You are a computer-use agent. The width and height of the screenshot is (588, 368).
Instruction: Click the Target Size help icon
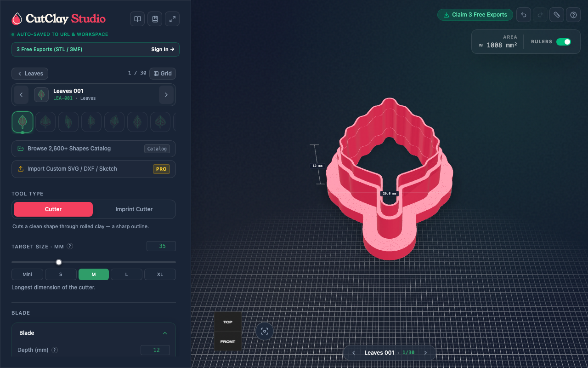click(x=70, y=246)
